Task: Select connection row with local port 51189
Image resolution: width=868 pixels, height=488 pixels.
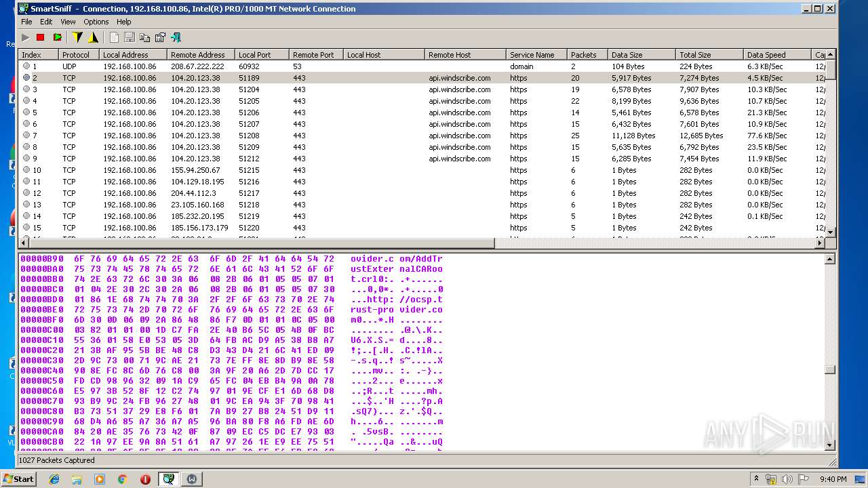Action: click(422, 78)
